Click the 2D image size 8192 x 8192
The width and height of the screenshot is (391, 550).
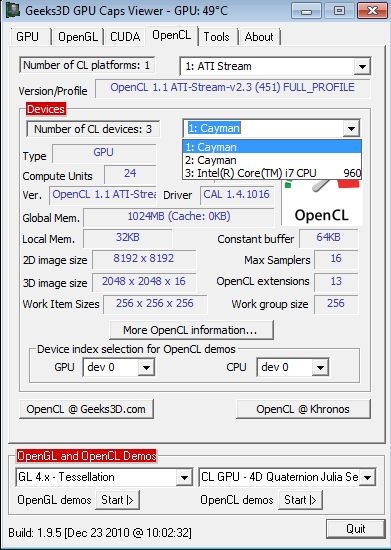click(x=144, y=259)
